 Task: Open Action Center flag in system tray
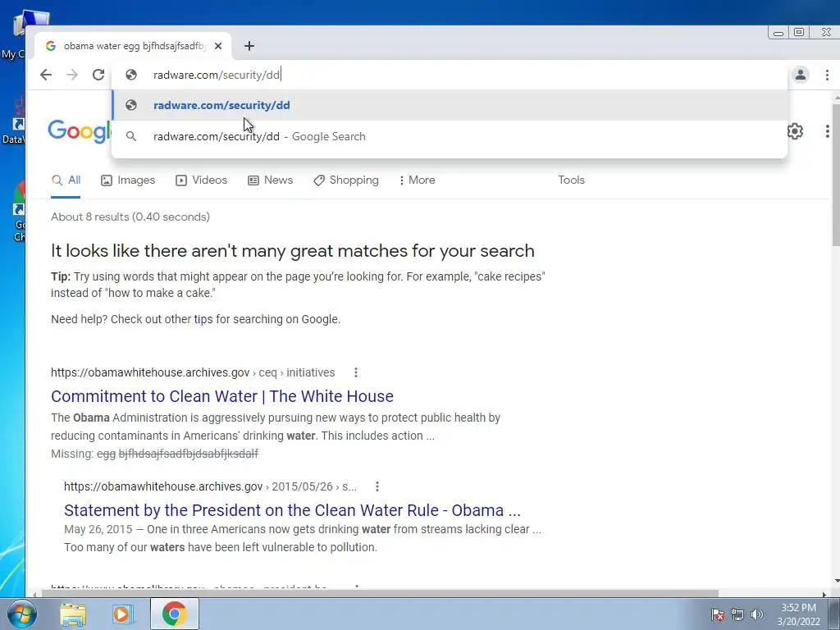point(718,614)
